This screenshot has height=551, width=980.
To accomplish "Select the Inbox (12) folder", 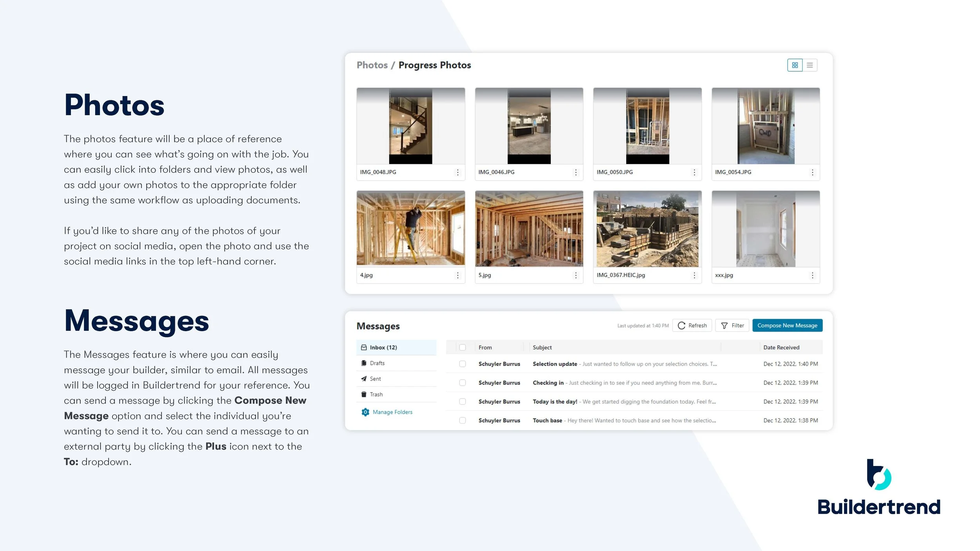I will point(383,347).
